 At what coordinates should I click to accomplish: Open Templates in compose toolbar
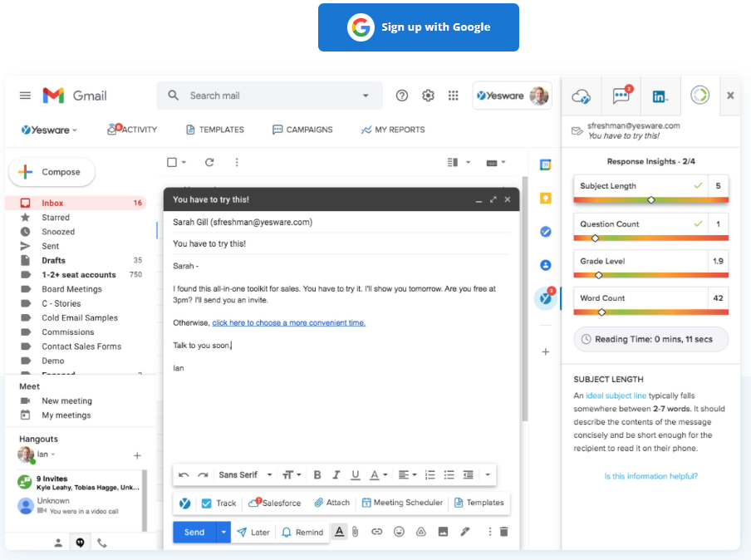point(479,503)
